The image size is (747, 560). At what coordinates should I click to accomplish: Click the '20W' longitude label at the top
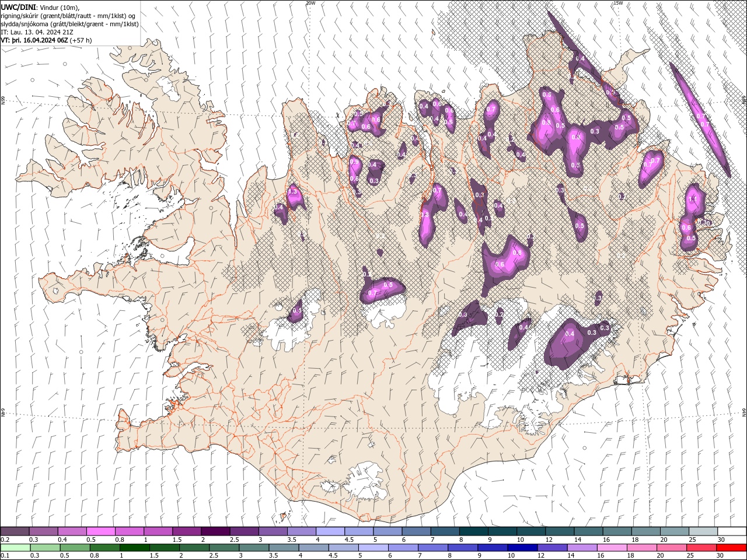[x=310, y=3]
